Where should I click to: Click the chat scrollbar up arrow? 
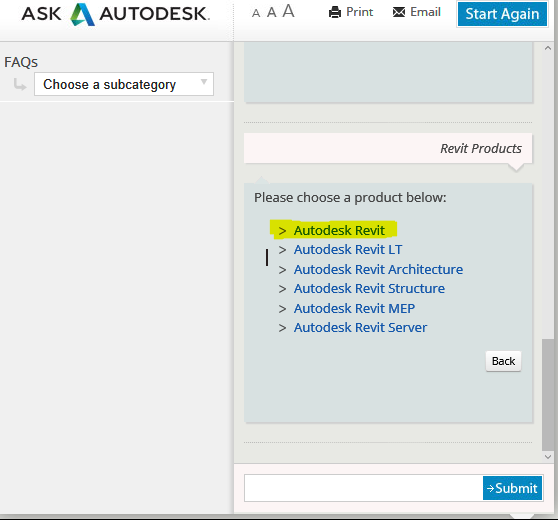(x=548, y=48)
